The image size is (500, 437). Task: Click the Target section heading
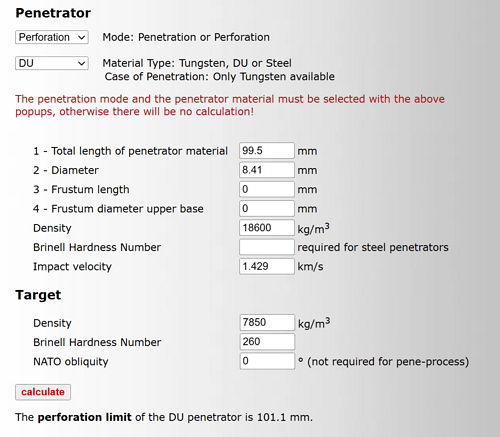(38, 295)
